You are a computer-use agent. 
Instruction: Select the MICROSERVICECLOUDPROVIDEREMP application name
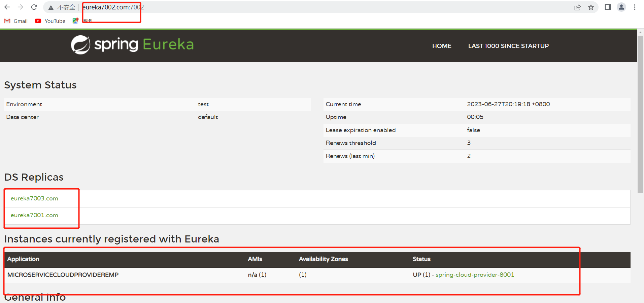[x=63, y=275]
